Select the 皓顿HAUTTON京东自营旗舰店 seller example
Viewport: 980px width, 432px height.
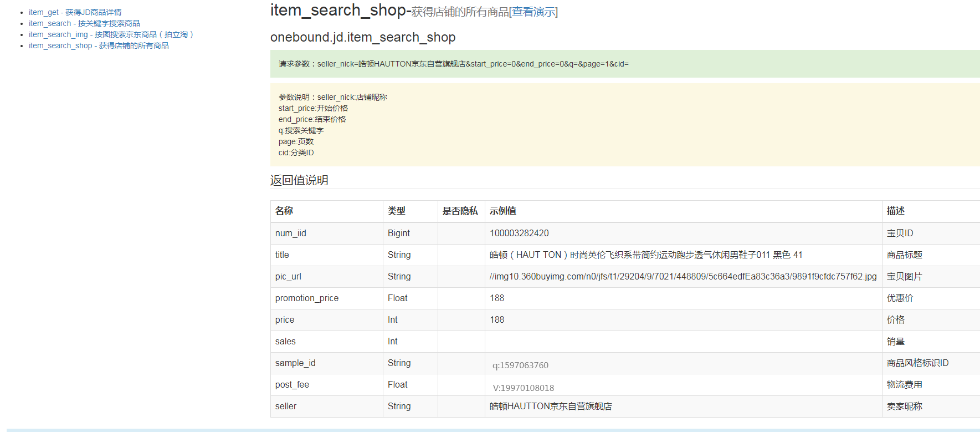[551, 406]
